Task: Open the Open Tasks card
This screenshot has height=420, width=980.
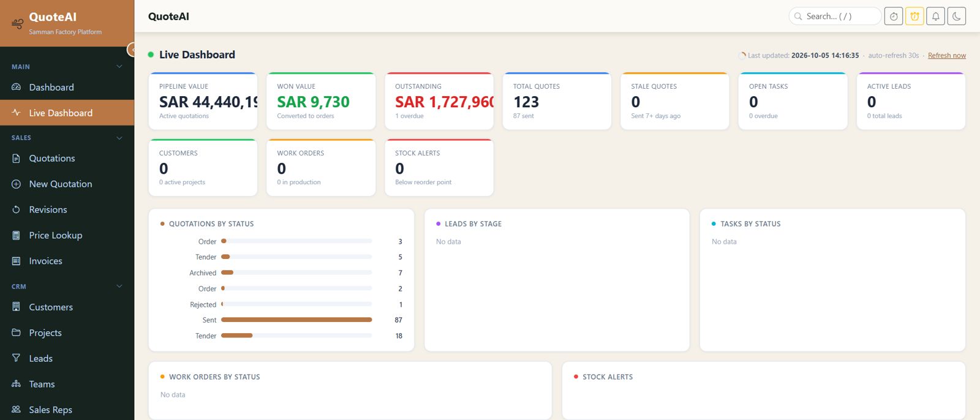Action: (x=793, y=101)
